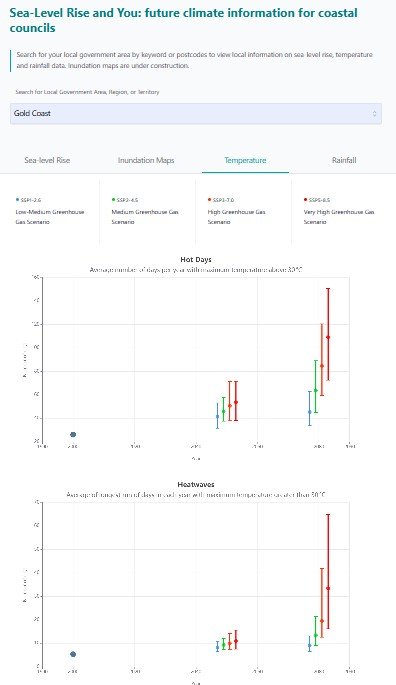Switch to the Sea-level Rise tab
The image size is (396, 685).
[47, 160]
